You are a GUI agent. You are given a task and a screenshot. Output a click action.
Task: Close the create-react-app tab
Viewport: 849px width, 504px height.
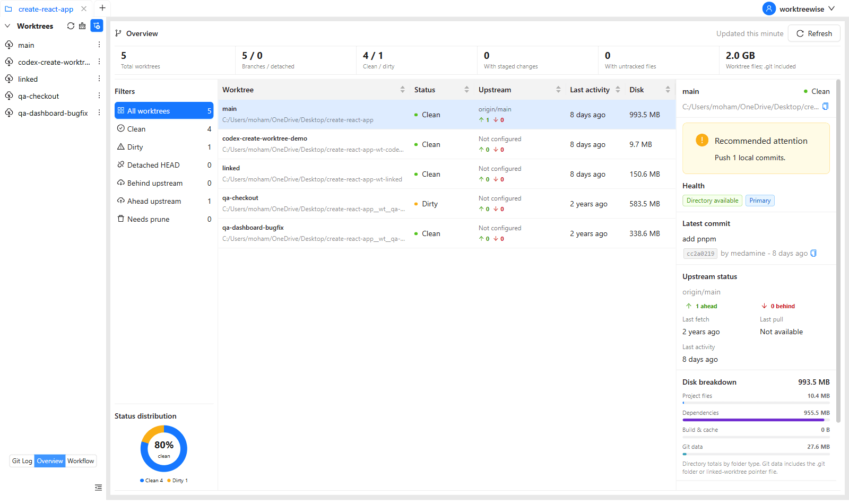[84, 9]
